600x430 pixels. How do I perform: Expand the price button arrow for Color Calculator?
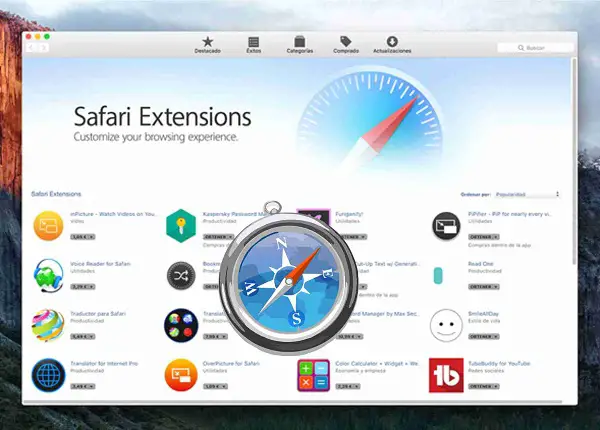click(x=357, y=386)
